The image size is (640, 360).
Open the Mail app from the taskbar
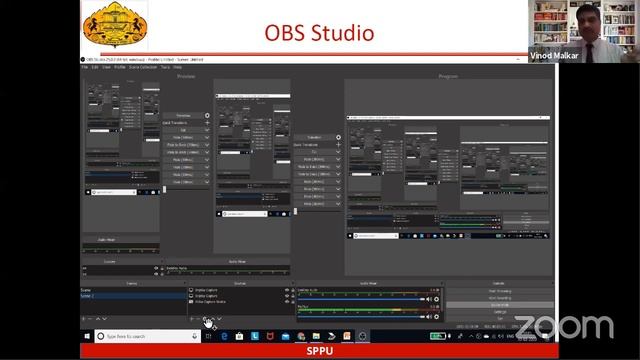(285, 336)
